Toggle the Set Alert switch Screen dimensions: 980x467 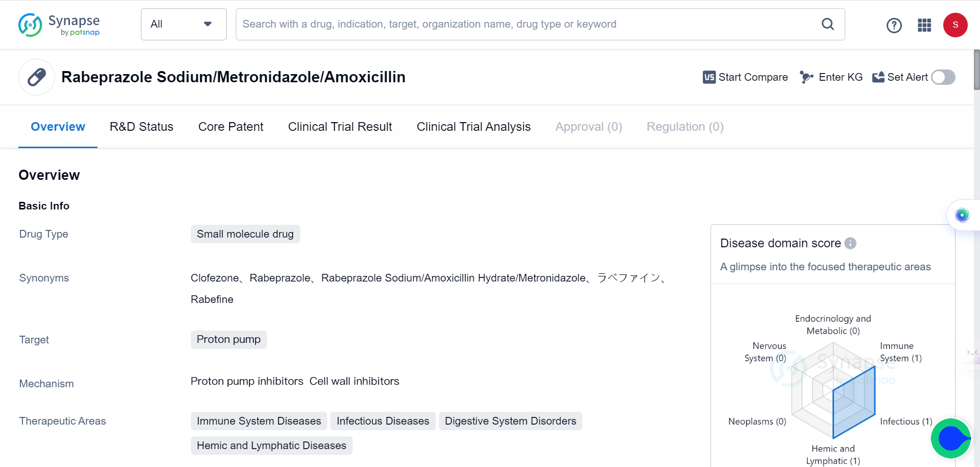[943, 77]
